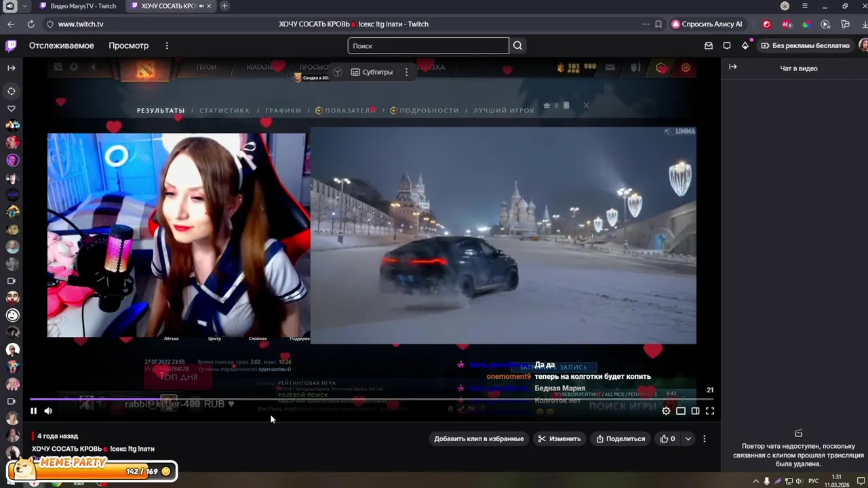Open whispers chat bubble icon

coord(727,45)
